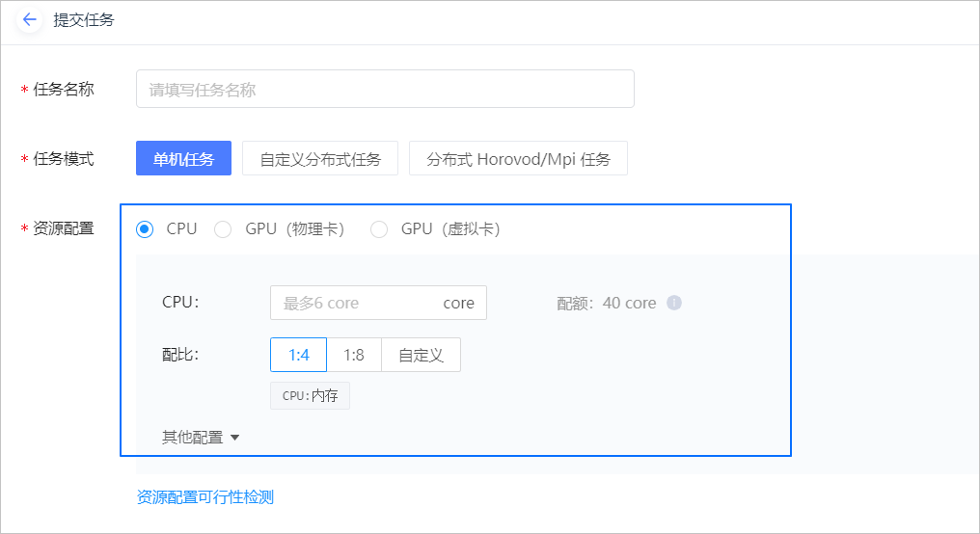This screenshot has width=980, height=534.
Task: Select the 1:4 ratio option
Action: click(x=299, y=355)
